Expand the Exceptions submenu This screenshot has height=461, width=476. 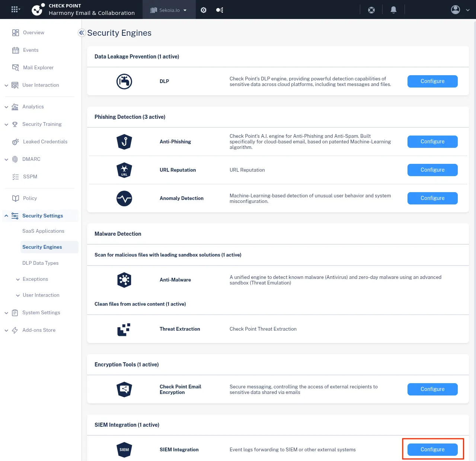(x=35, y=279)
